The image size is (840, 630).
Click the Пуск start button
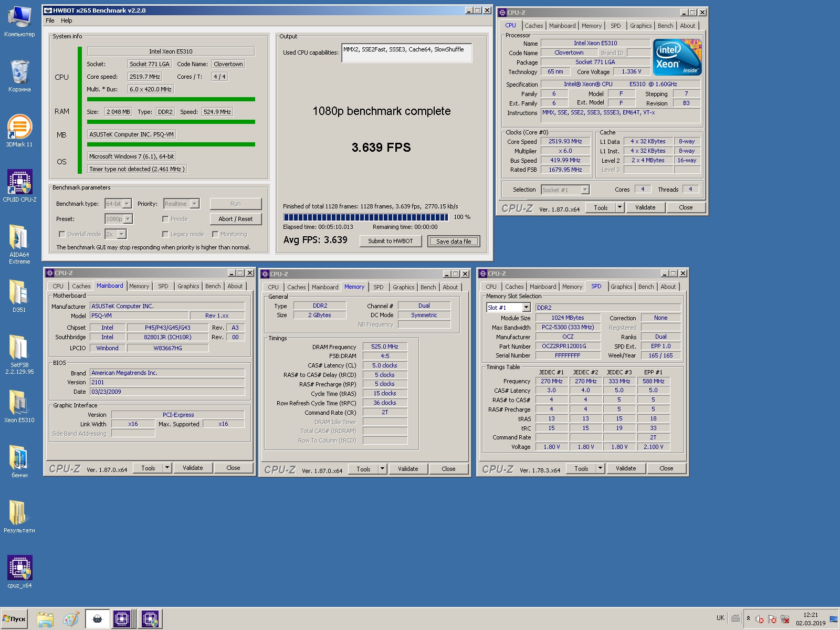click(14, 619)
